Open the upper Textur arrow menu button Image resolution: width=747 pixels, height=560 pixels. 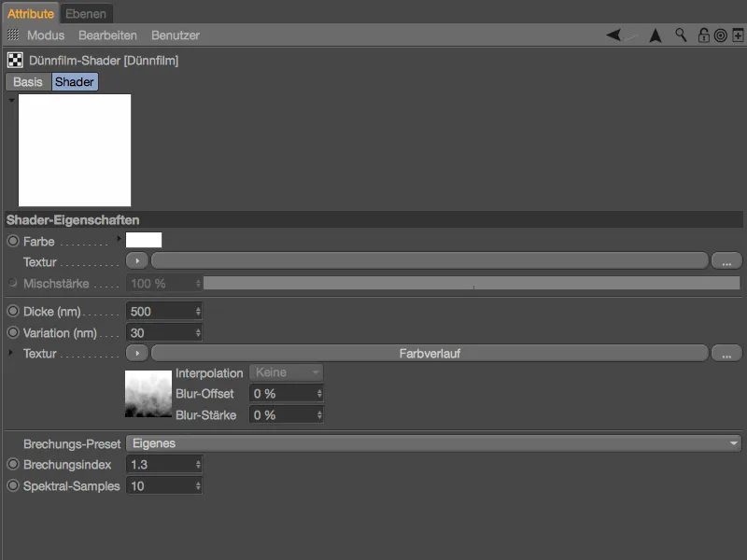137,261
